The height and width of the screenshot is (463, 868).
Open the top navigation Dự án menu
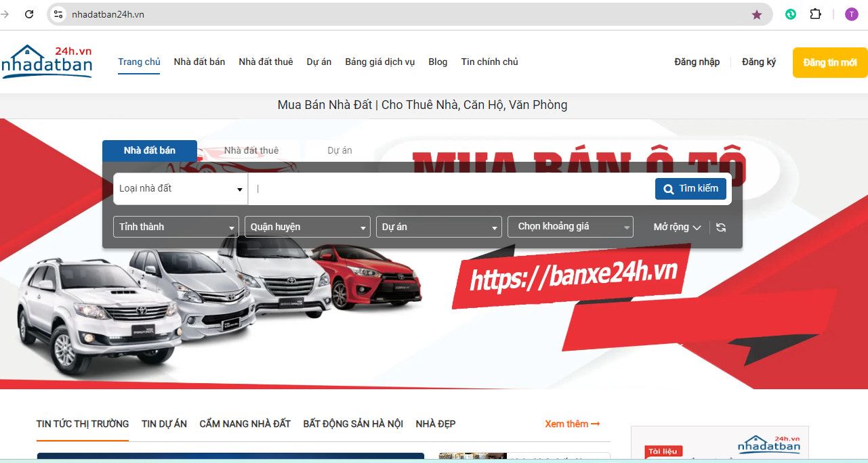[319, 62]
